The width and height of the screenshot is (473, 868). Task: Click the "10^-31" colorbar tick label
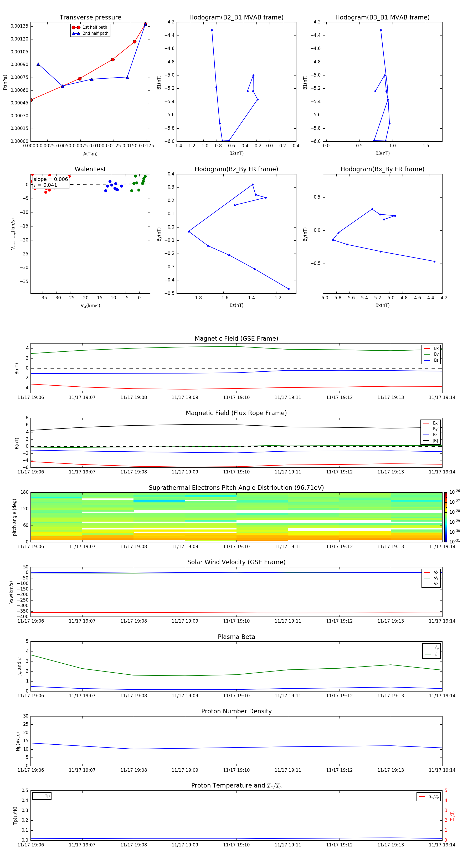point(455,542)
